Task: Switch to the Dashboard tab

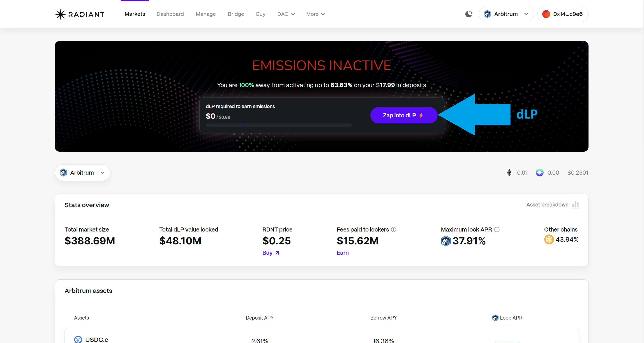Action: click(170, 14)
